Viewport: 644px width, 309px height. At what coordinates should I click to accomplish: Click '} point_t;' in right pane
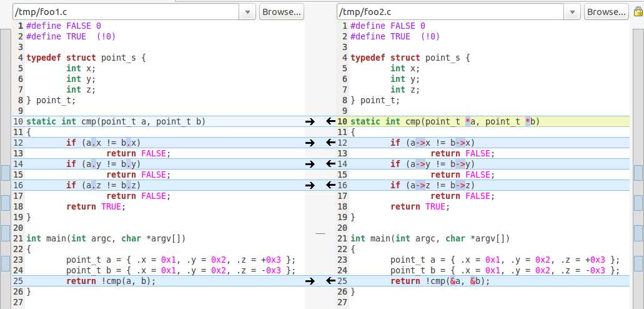pos(375,100)
